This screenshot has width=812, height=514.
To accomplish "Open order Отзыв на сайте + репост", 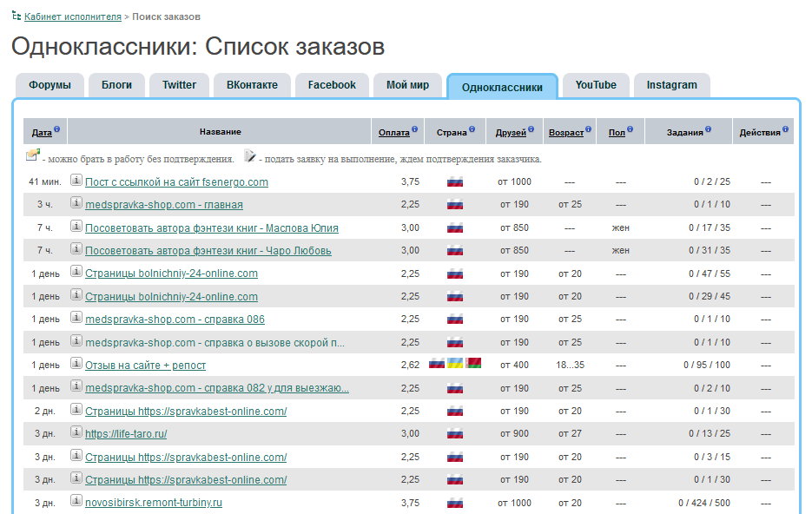I will coord(145,366).
